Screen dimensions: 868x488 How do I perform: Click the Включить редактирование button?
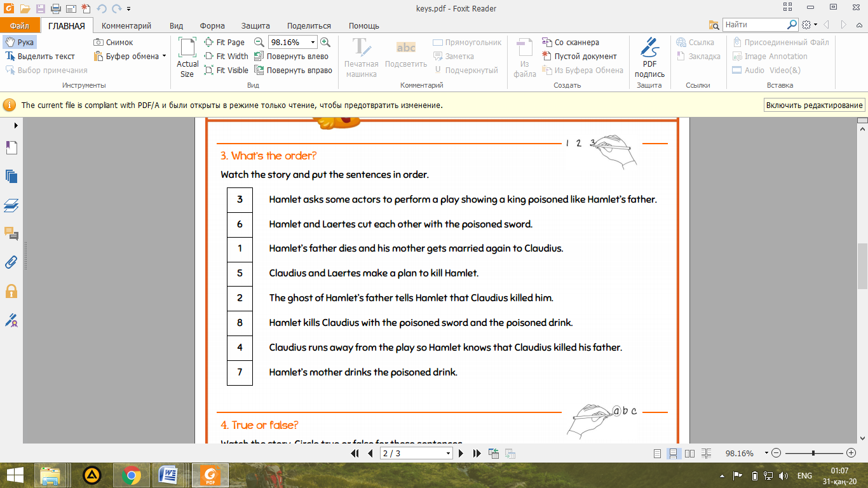814,105
